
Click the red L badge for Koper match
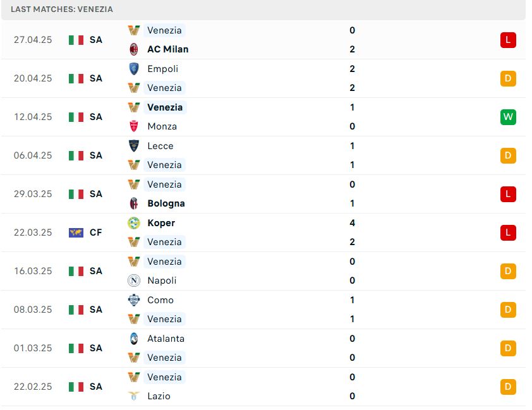(x=508, y=232)
